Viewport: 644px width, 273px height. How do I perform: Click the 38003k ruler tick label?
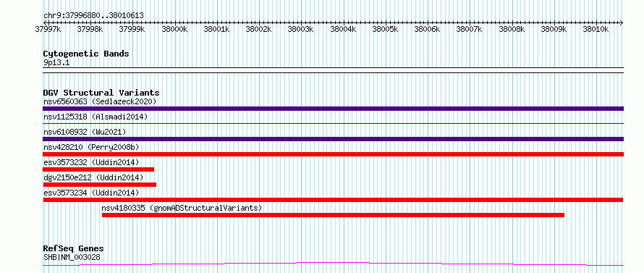[x=300, y=29]
